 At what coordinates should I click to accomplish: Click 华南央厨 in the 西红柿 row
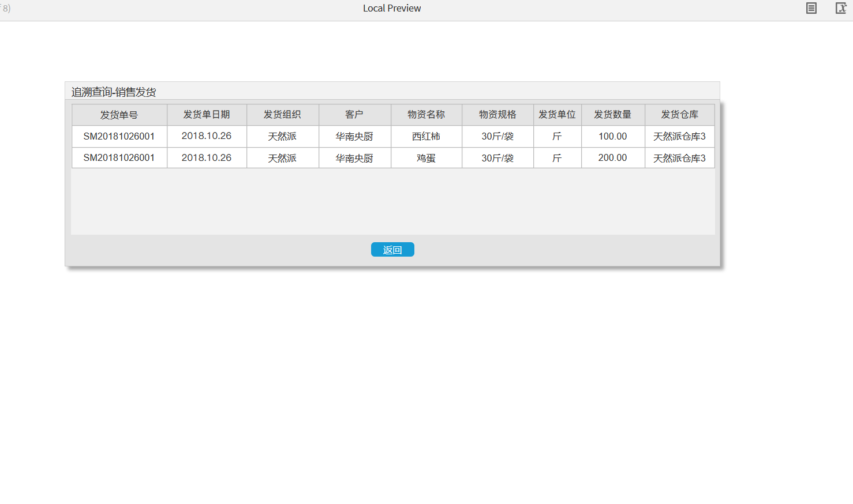click(x=355, y=137)
